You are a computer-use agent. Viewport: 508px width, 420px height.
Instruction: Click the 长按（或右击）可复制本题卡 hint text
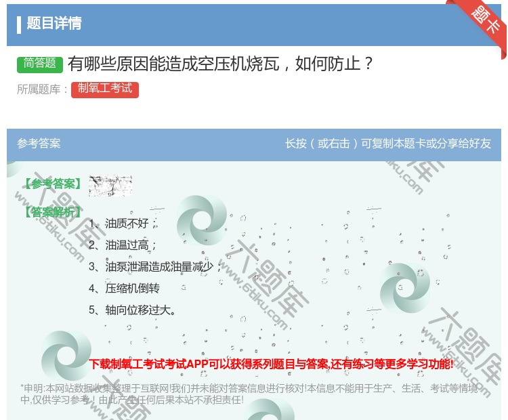388,143
